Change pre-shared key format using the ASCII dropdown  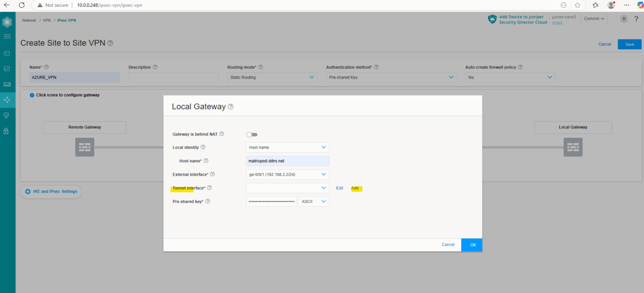[314, 201]
